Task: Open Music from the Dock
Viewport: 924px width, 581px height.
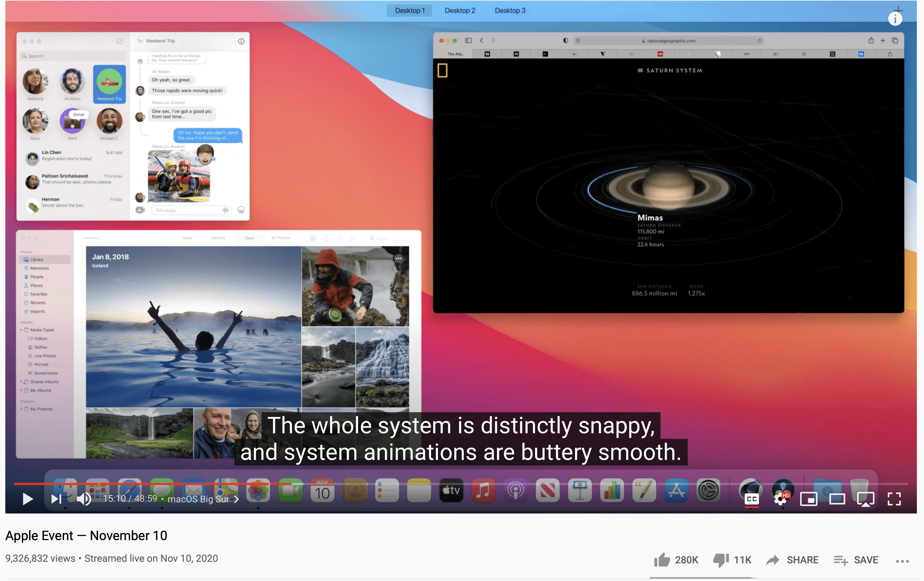Action: 483,491
